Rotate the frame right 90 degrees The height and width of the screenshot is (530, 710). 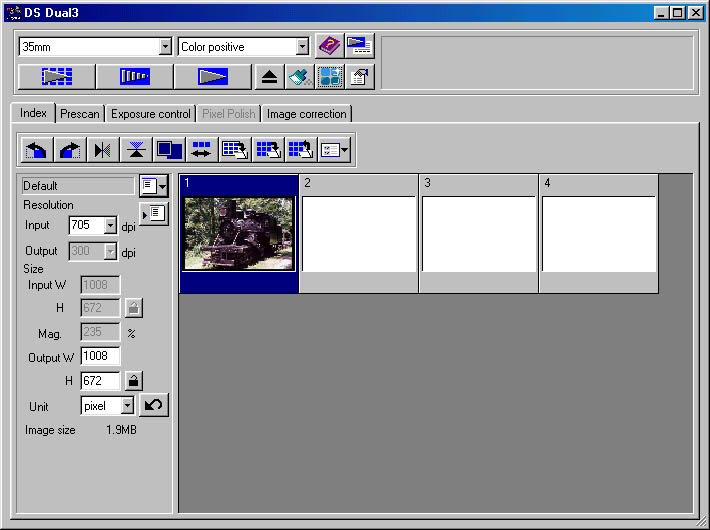(x=70, y=150)
